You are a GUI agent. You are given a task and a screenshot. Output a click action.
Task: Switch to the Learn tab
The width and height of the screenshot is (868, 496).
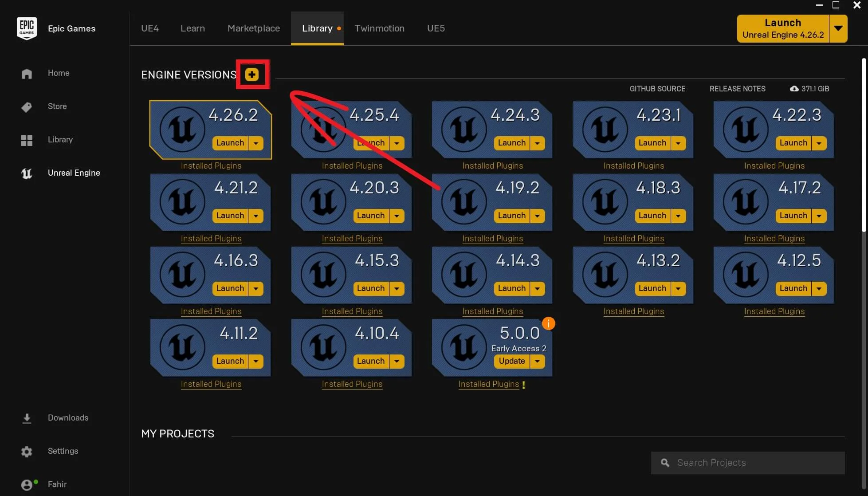click(193, 28)
